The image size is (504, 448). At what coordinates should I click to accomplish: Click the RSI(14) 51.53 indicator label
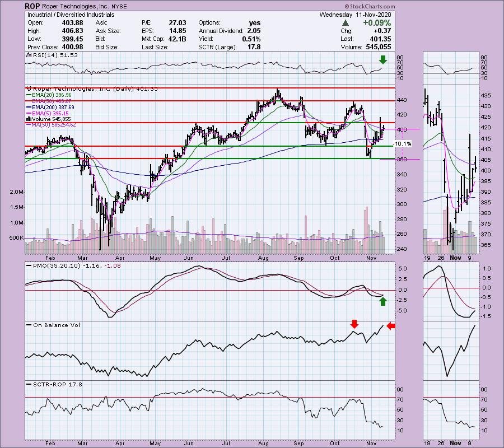53,55
